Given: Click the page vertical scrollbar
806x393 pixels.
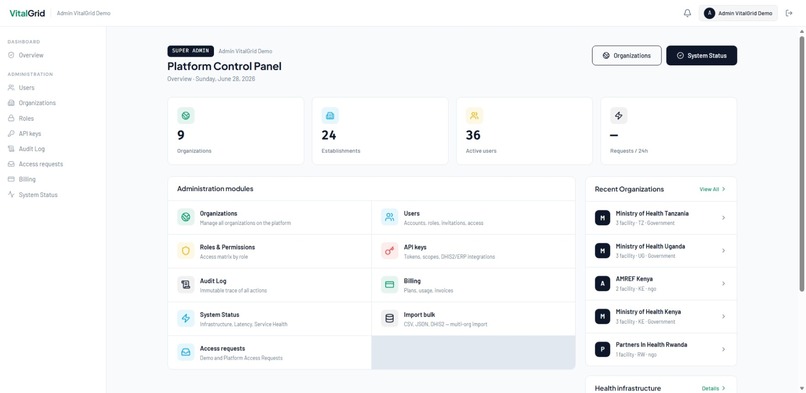Looking at the screenshot, I should (801, 163).
